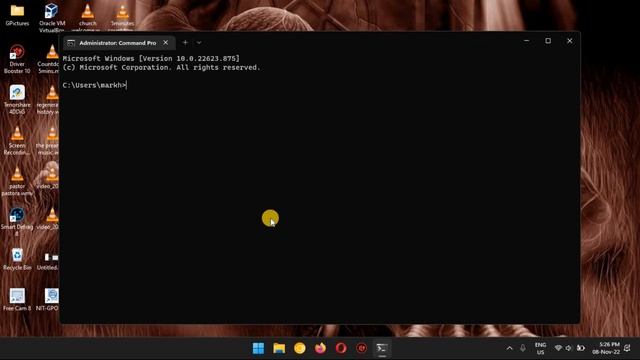The width and height of the screenshot is (640, 360).
Task: Select Smart Defrag 8 desktop shortcut
Action: 17,222
